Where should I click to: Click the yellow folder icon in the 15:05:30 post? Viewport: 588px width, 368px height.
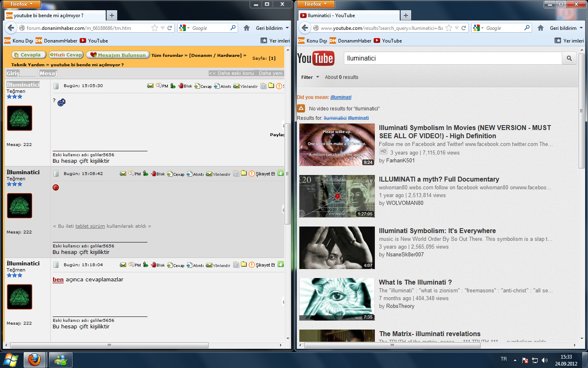[271, 85]
